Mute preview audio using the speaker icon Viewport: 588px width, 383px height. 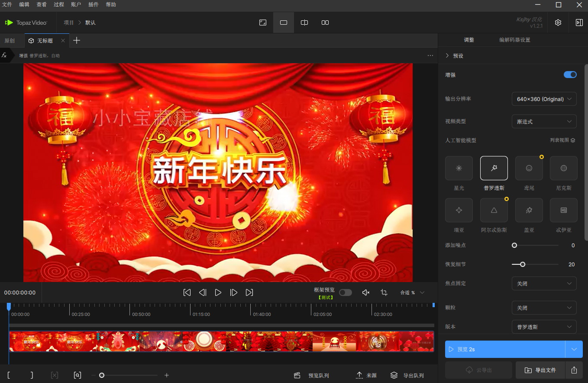365,292
